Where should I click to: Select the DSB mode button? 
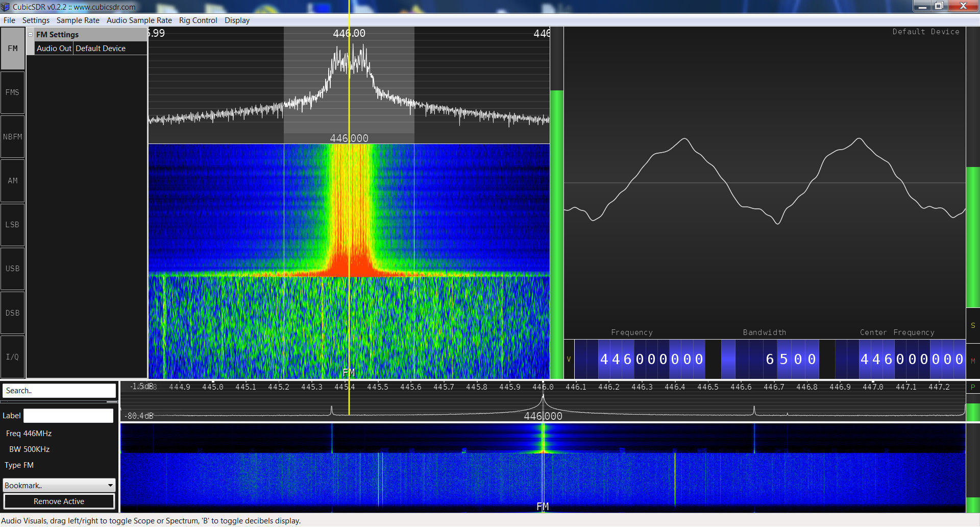pos(13,313)
